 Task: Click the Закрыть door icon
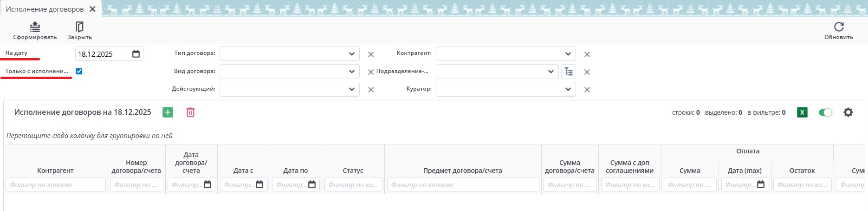coord(79,27)
